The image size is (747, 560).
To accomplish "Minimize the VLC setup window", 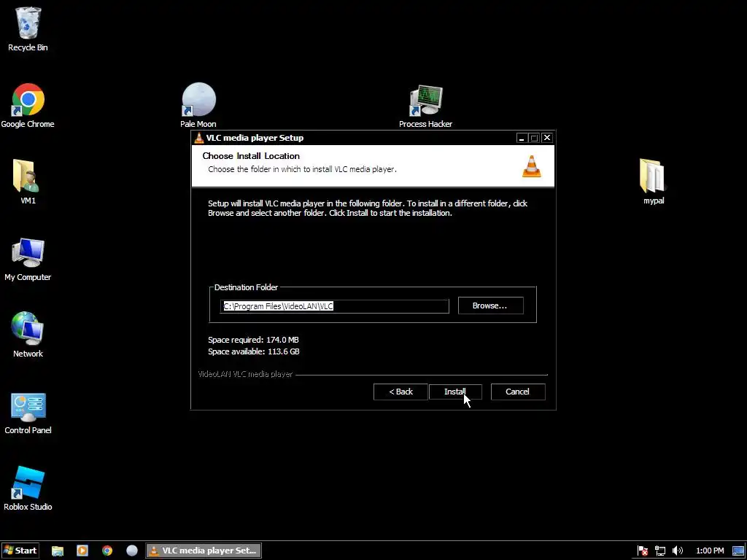I will pyautogui.click(x=522, y=138).
